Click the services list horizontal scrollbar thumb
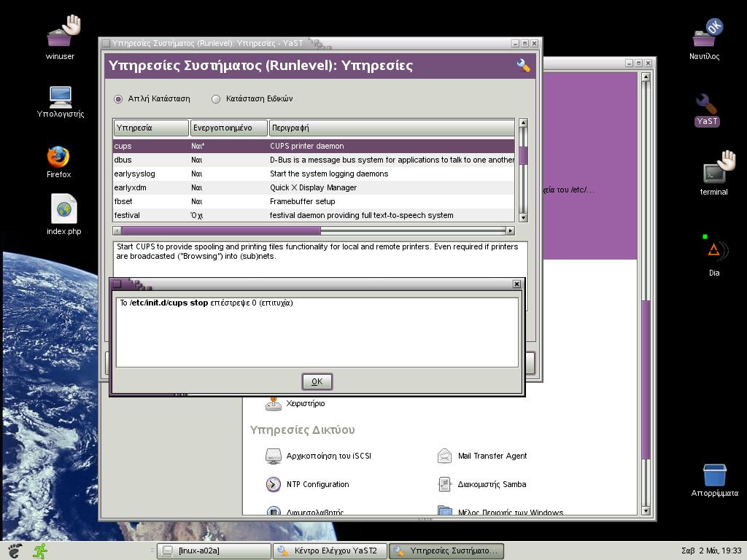The height and width of the screenshot is (560, 747). click(221, 231)
